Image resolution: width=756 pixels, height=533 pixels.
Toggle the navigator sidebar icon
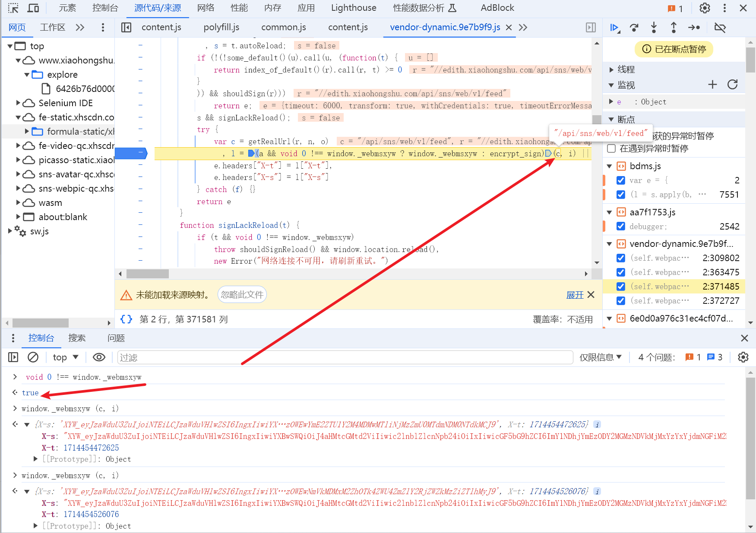tap(126, 28)
